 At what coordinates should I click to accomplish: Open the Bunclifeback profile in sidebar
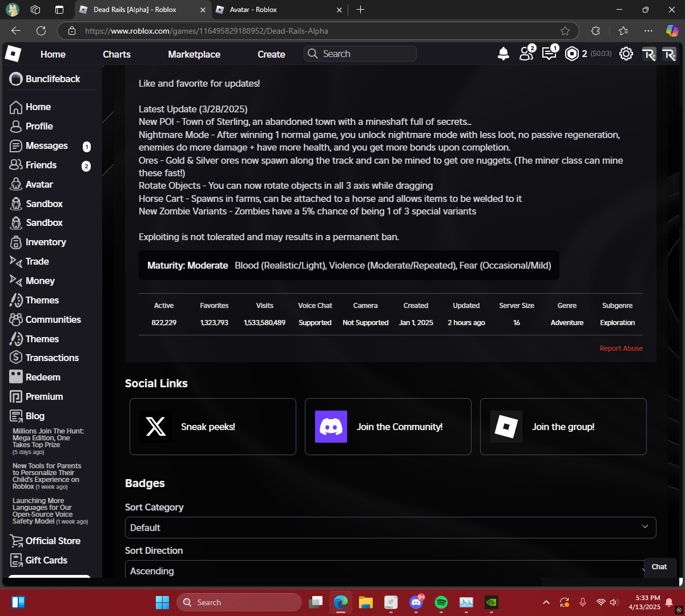pos(45,79)
